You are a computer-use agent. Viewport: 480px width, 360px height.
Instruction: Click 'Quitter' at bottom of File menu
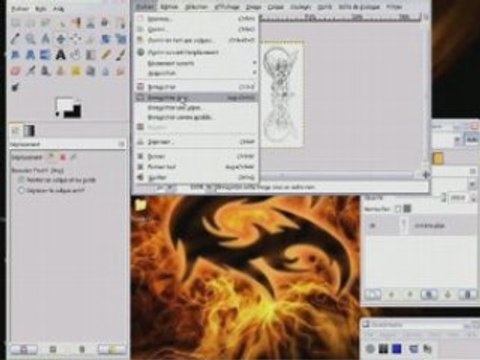point(197,177)
